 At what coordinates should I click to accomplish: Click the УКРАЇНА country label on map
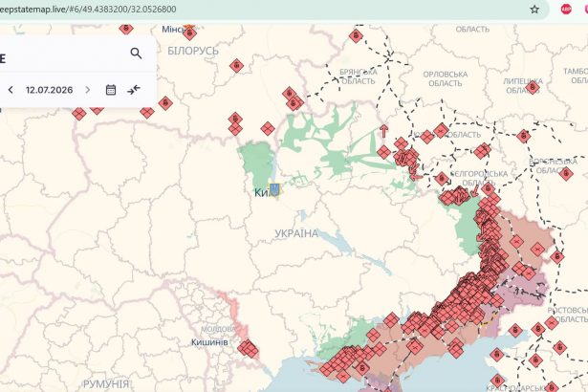click(296, 233)
